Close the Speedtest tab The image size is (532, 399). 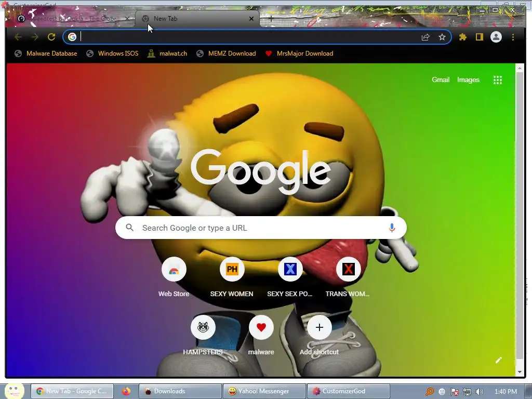(127, 19)
